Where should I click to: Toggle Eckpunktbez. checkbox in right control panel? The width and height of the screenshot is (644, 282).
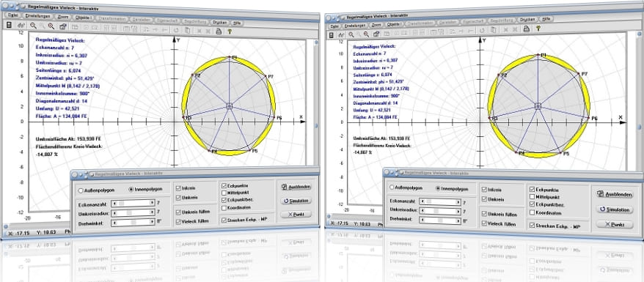click(533, 204)
